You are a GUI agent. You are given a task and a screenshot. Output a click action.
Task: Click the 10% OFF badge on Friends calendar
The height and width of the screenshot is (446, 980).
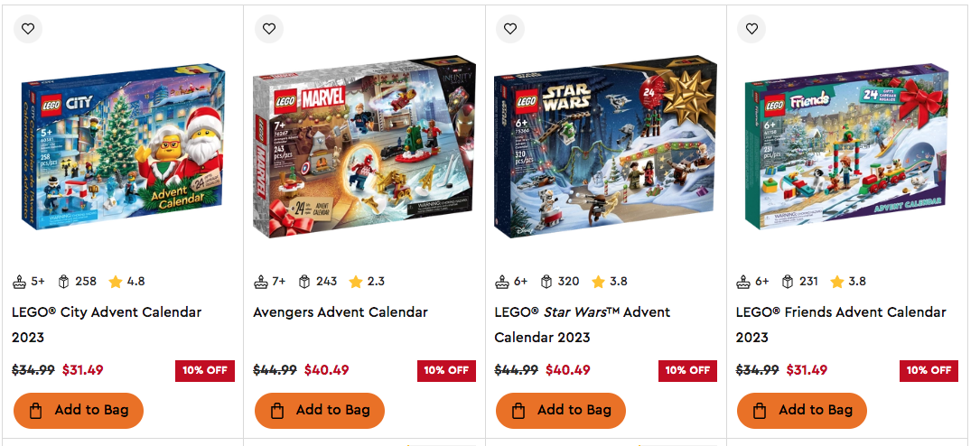click(929, 370)
